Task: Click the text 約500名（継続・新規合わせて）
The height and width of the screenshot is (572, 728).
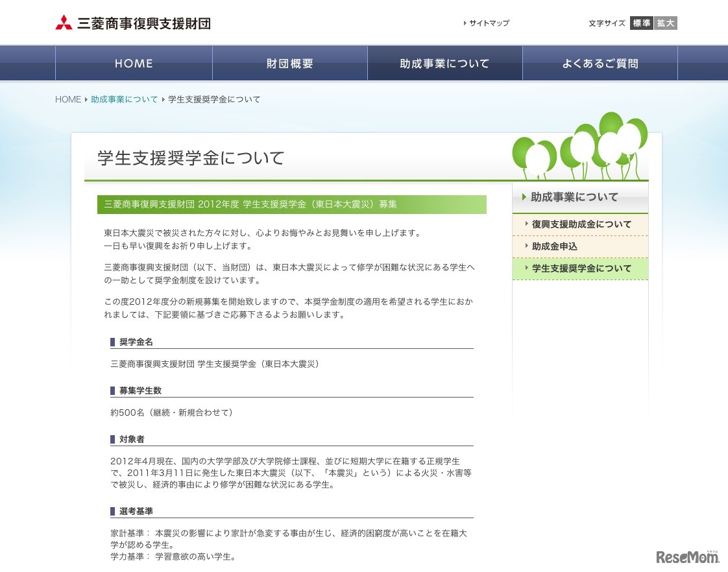Action: [172, 412]
